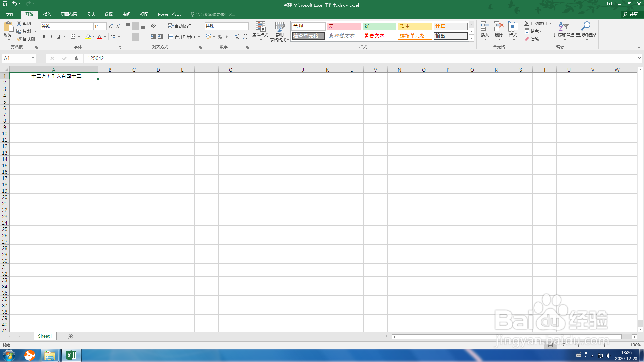
Task: Switch to the Power Pivot tab
Action: [x=169, y=14]
